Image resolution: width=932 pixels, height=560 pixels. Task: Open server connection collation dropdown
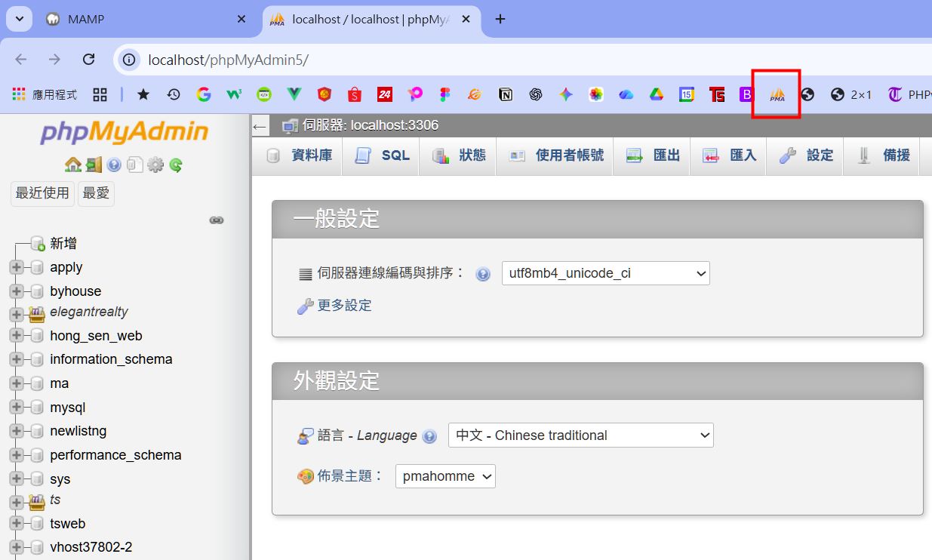[x=605, y=273]
